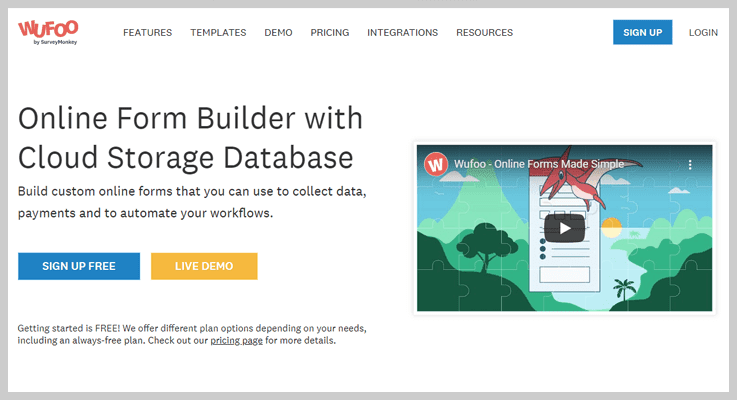This screenshot has width=737, height=400.
Task: Launch the Live Demo button
Action: [204, 266]
